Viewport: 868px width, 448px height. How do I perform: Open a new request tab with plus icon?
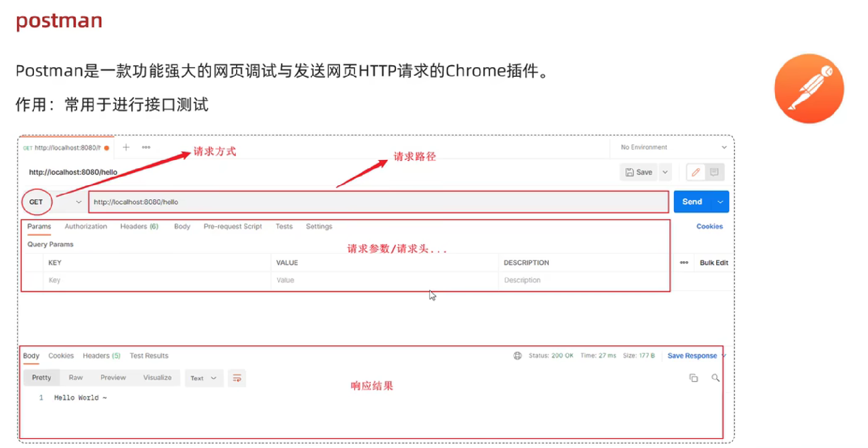(x=126, y=147)
